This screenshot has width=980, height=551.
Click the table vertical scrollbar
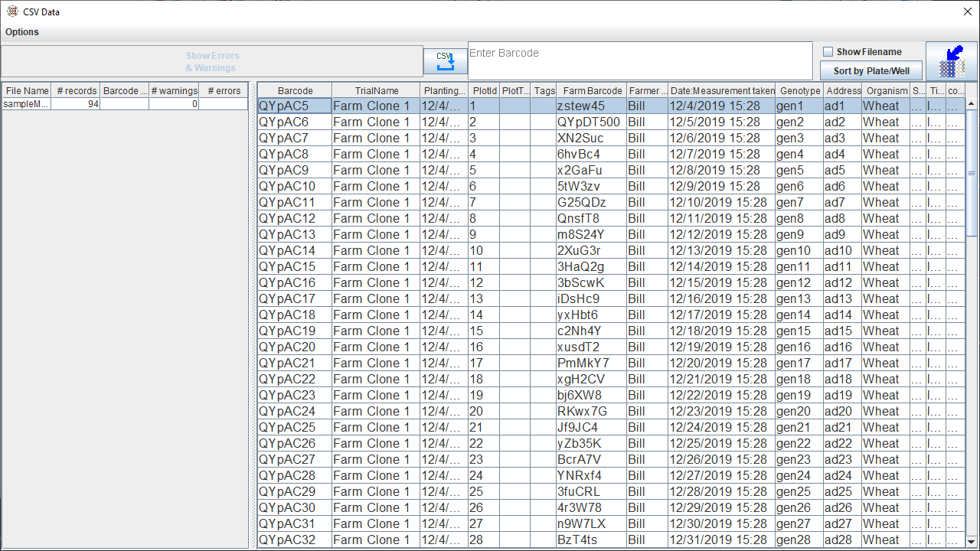click(972, 320)
